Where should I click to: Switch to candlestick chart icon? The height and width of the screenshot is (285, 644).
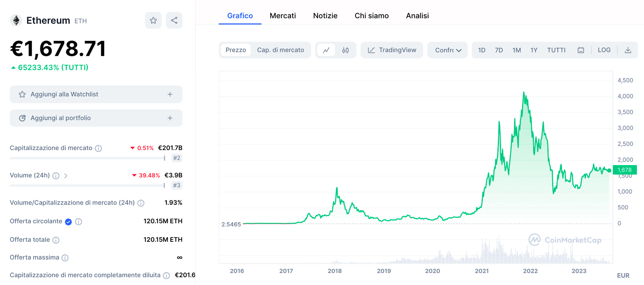pyautogui.click(x=345, y=50)
